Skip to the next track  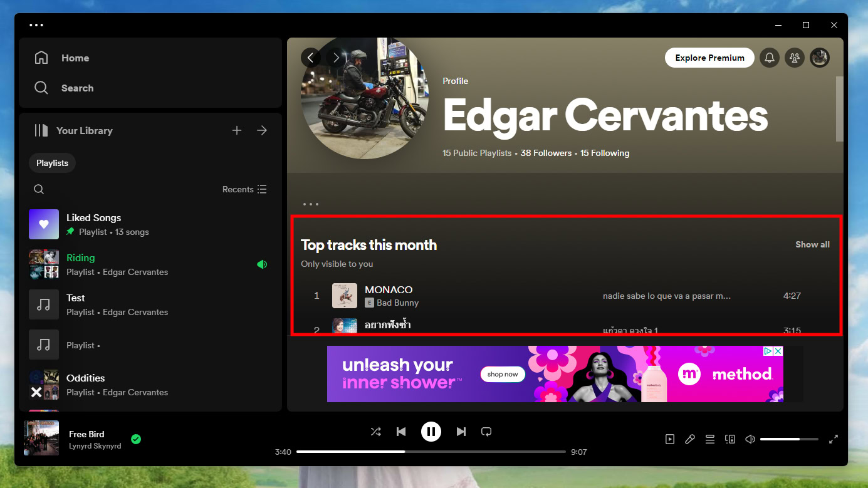[x=461, y=432]
